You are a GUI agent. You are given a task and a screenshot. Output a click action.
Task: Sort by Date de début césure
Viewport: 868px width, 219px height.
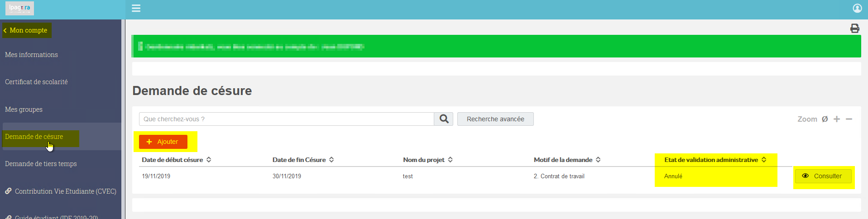[x=177, y=160]
